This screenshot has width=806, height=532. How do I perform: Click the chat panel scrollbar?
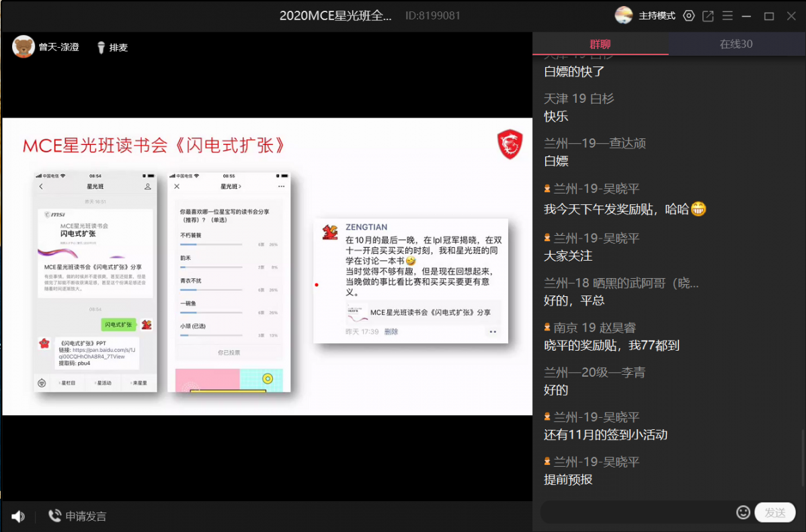click(x=803, y=457)
